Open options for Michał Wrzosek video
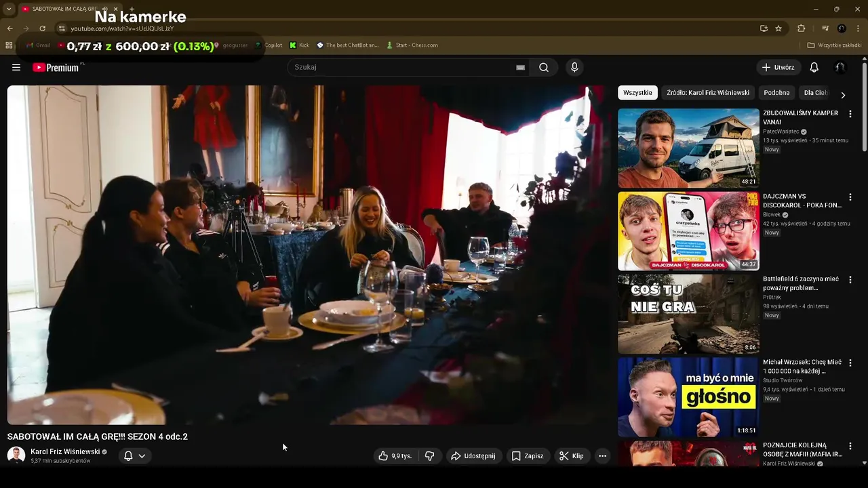Image resolution: width=868 pixels, height=488 pixels. pos(850,363)
